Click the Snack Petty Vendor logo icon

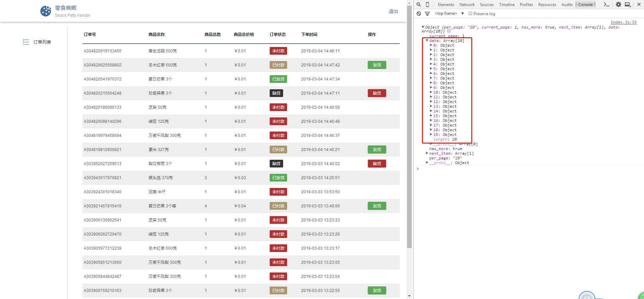[x=46, y=11]
